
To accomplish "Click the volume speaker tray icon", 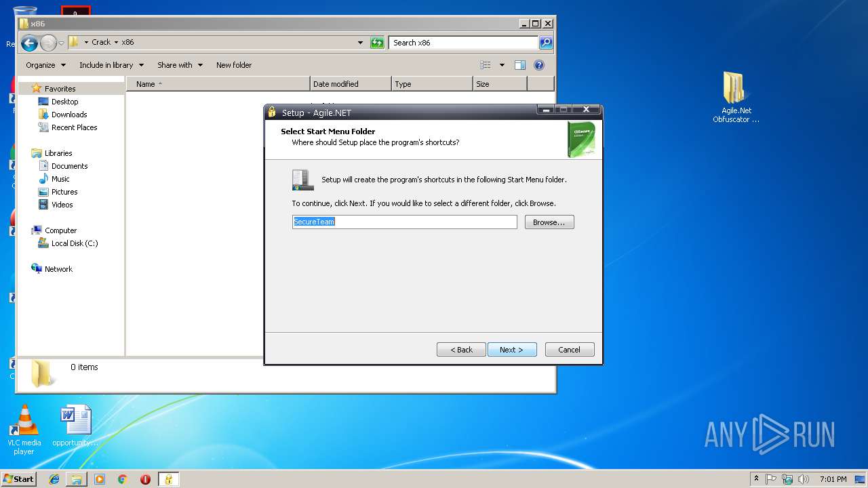I will (804, 479).
